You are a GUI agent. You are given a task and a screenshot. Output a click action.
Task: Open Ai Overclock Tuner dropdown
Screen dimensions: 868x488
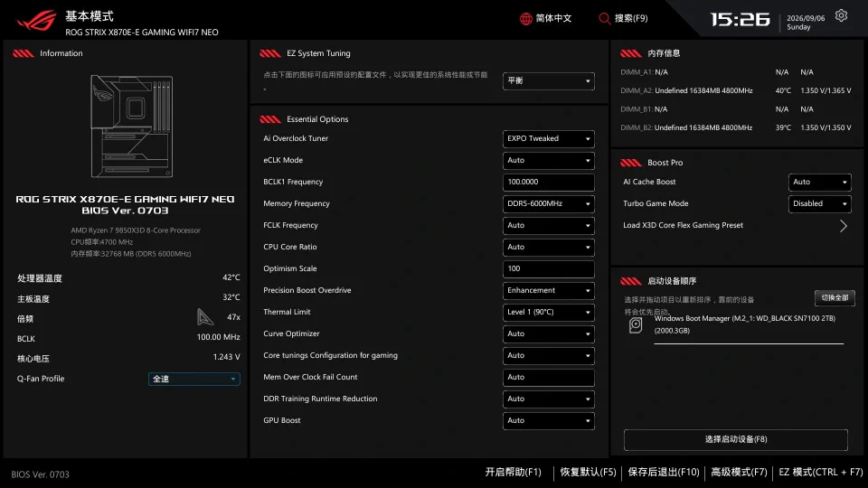click(x=549, y=139)
